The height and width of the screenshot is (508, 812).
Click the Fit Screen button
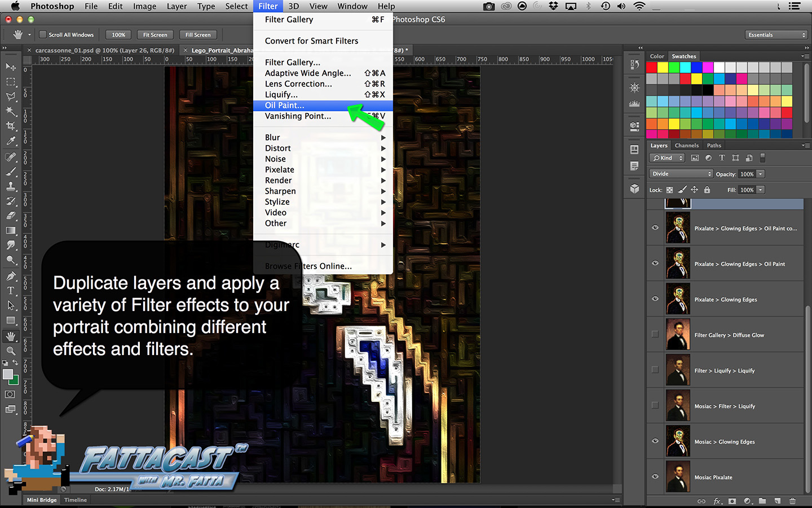tap(155, 34)
